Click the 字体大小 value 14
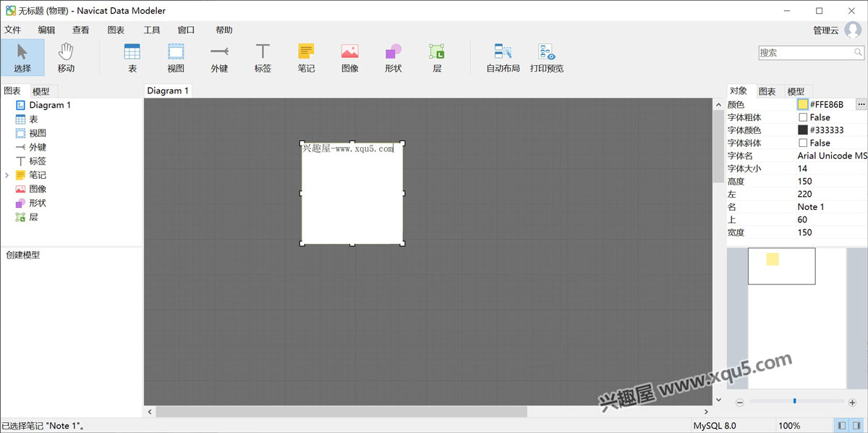This screenshot has width=868, height=433. click(803, 169)
